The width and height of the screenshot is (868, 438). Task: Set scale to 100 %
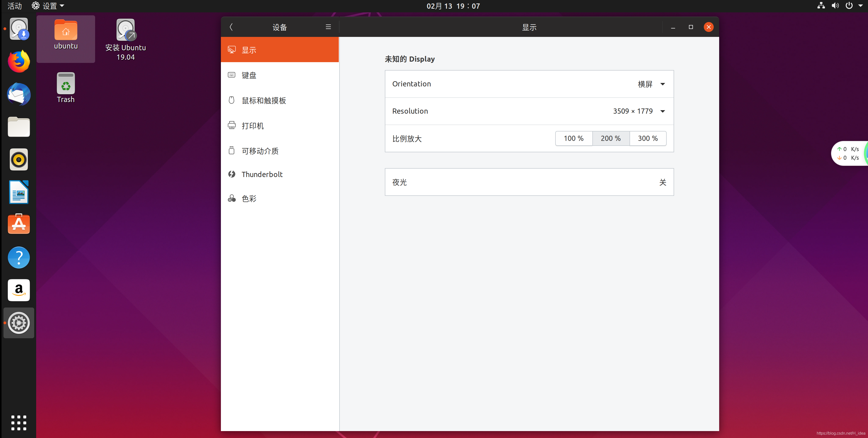click(x=574, y=138)
